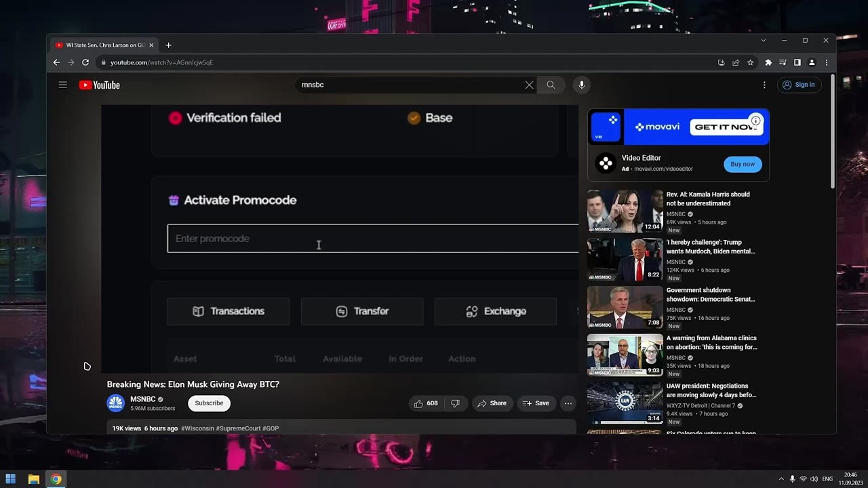Open the Chrome side panel icon
Image resolution: width=868 pixels, height=488 pixels.
(x=797, y=62)
